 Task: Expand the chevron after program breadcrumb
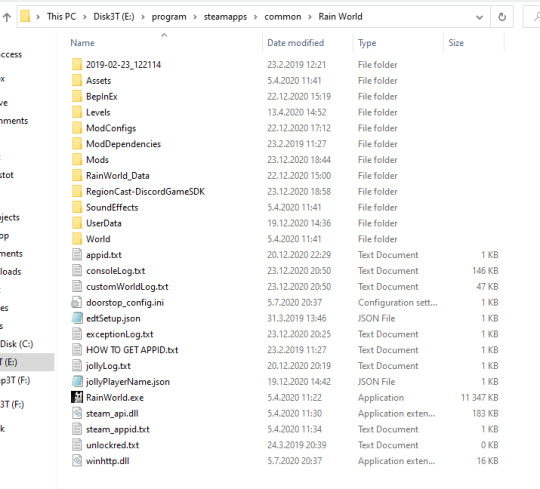click(195, 17)
